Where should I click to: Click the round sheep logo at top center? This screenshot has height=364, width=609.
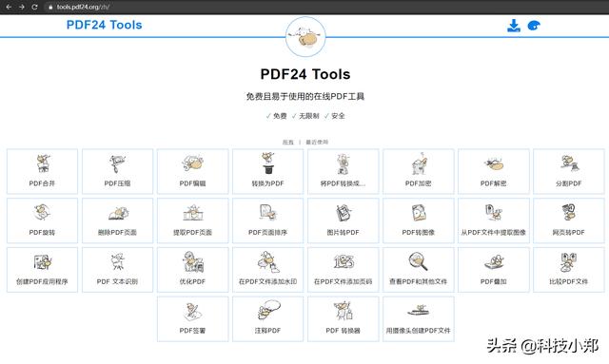305,37
